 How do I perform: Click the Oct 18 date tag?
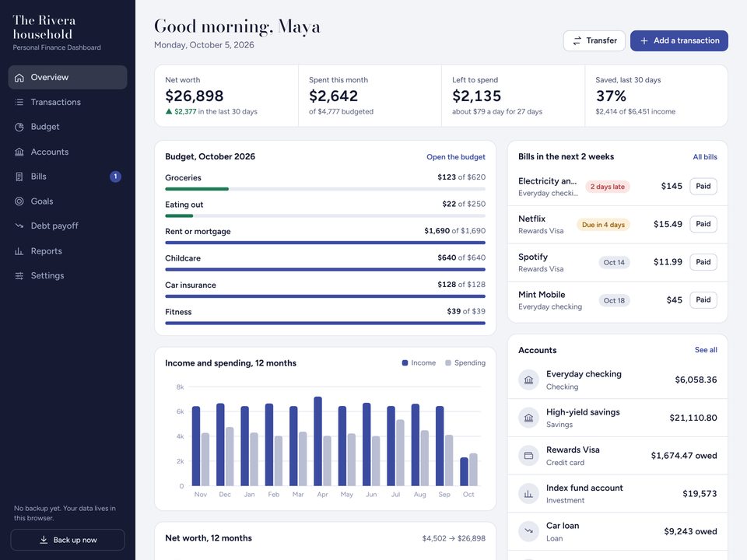click(614, 300)
